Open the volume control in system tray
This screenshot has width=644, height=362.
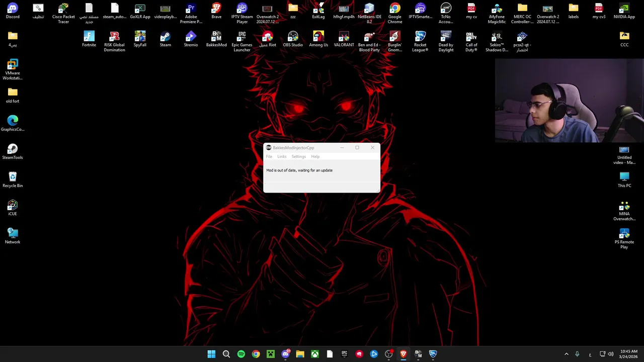pyautogui.click(x=611, y=354)
